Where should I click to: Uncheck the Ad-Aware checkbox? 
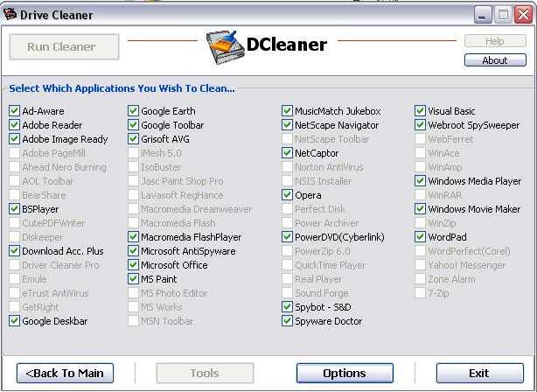(14, 110)
